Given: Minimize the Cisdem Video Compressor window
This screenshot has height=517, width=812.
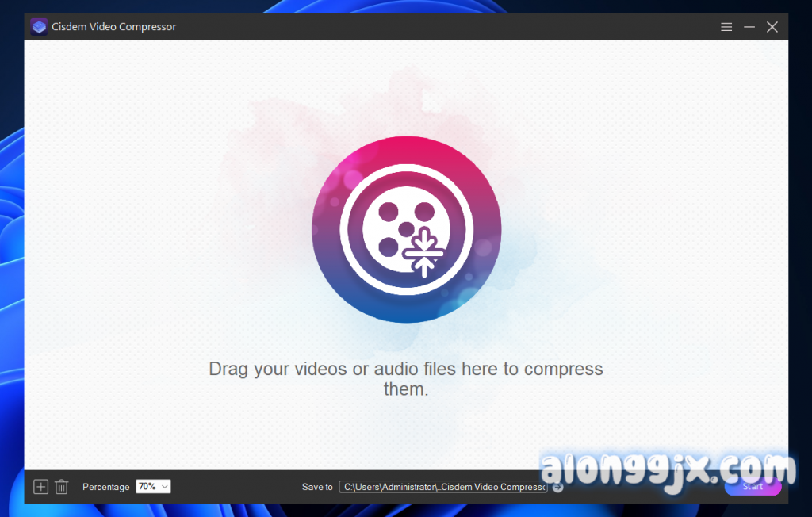Looking at the screenshot, I should (749, 27).
